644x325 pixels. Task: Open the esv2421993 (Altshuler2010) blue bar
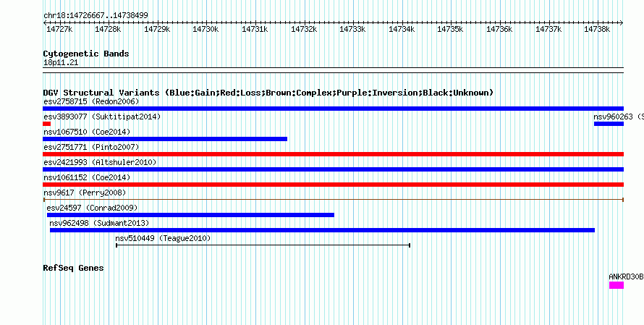pyautogui.click(x=333, y=169)
